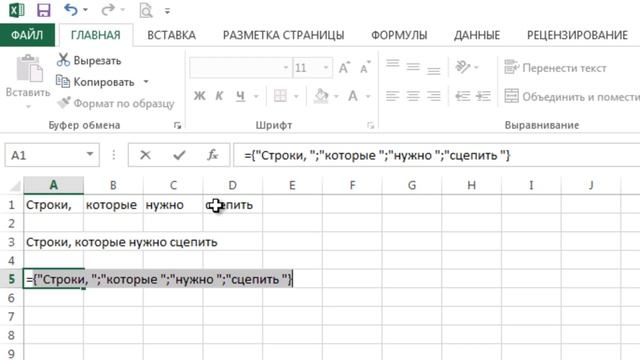Open print preview from quick access toolbar

[x=146, y=10]
